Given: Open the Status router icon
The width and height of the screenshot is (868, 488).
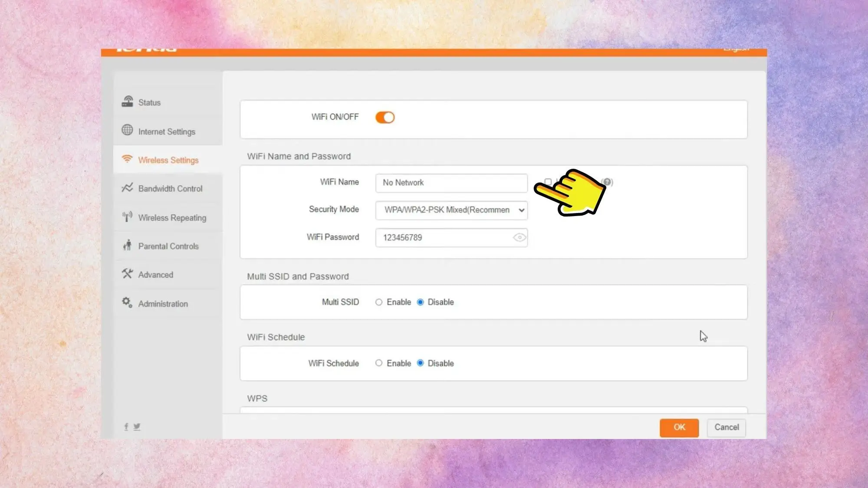Looking at the screenshot, I should 127,102.
